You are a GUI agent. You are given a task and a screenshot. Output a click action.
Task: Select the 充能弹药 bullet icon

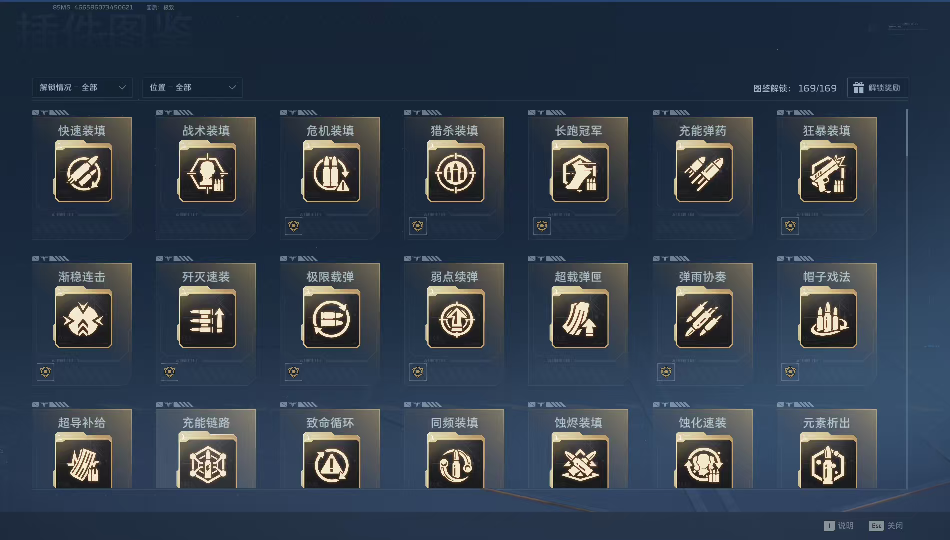(x=704, y=173)
